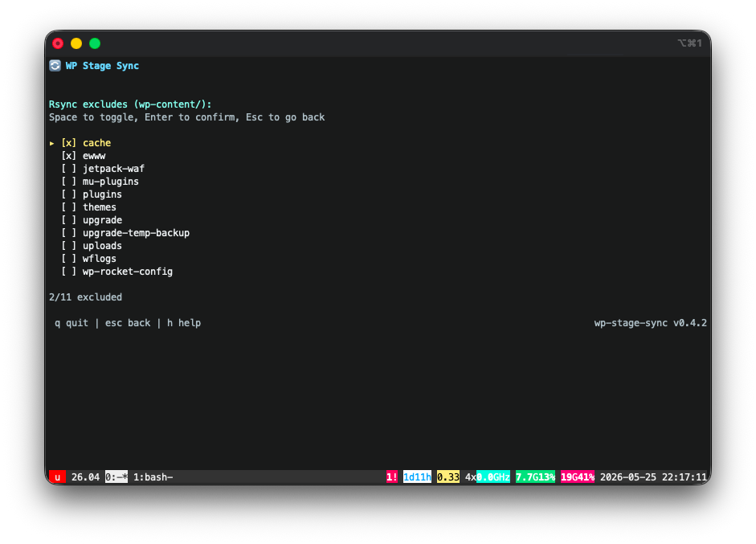Viewport: 756px width, 544px height.
Task: Click the cursor arrow beside cache
Action: [x=51, y=143]
